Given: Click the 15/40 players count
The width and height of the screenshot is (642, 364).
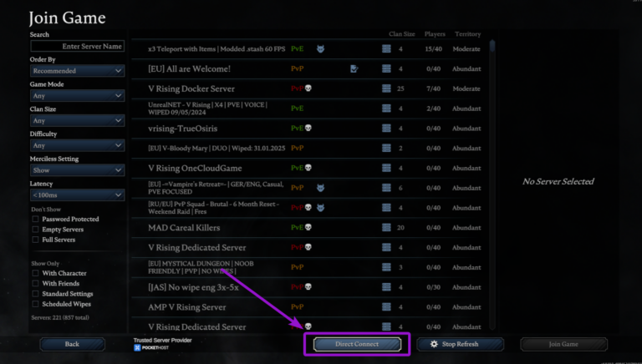Looking at the screenshot, I should coord(433,49).
